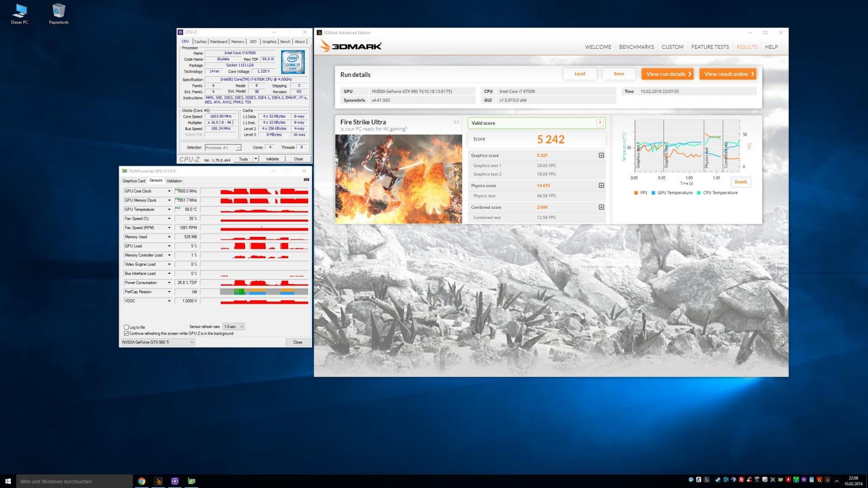Open Steam tray icon

pyautogui.click(x=718, y=479)
